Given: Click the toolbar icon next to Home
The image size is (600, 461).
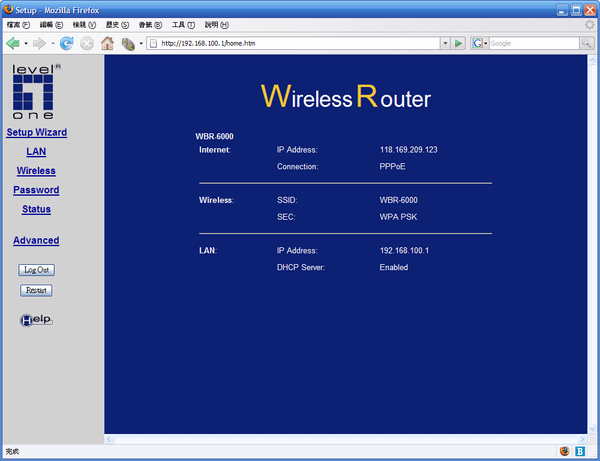Looking at the screenshot, I should point(128,44).
